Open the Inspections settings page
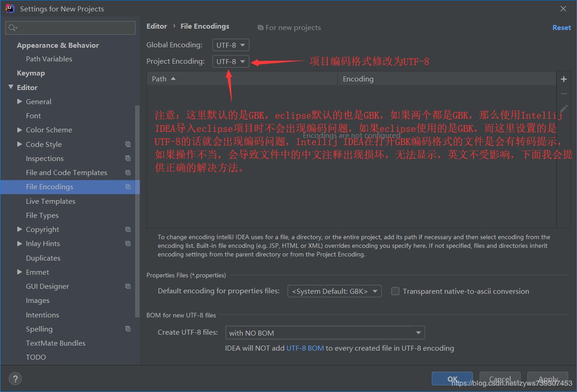The height and width of the screenshot is (392, 577). click(x=45, y=158)
